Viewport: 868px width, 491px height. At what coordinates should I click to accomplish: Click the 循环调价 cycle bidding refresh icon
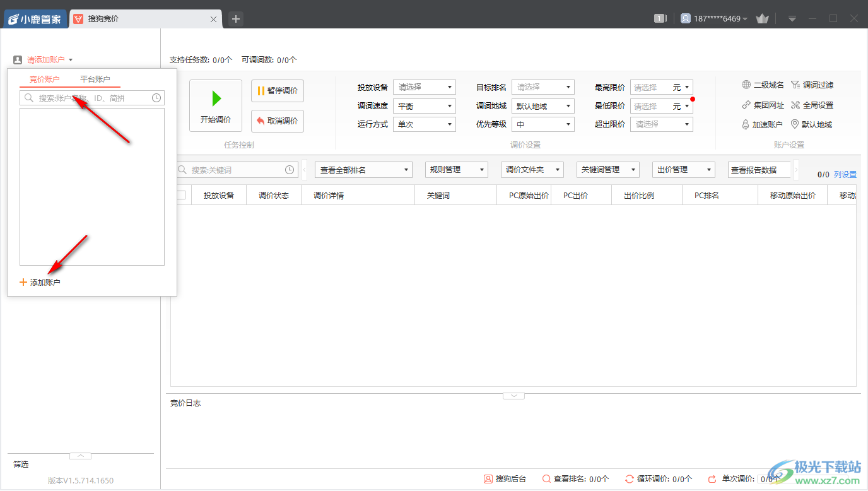(630, 478)
